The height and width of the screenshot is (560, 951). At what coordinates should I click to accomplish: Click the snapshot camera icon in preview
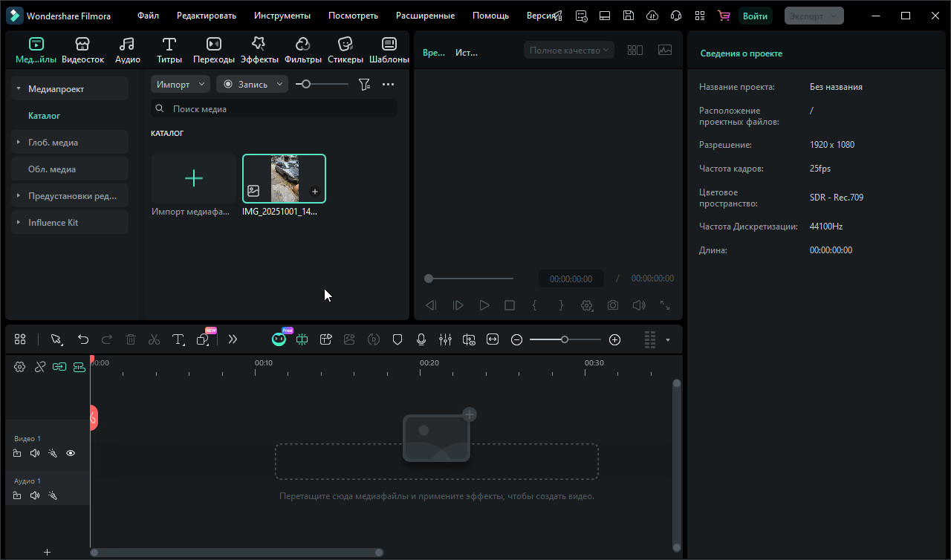[x=612, y=305]
